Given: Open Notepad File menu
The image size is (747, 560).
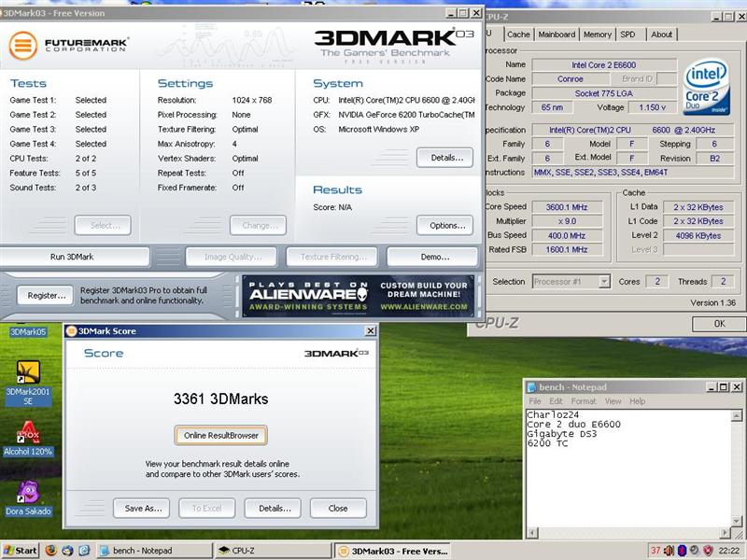Looking at the screenshot, I should click(x=534, y=401).
